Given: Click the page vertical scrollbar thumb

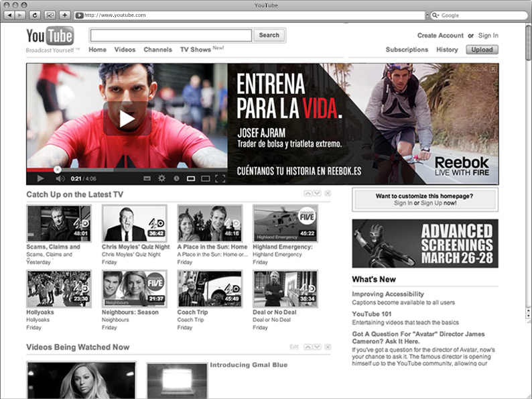Looking at the screenshot, I should click(529, 43).
